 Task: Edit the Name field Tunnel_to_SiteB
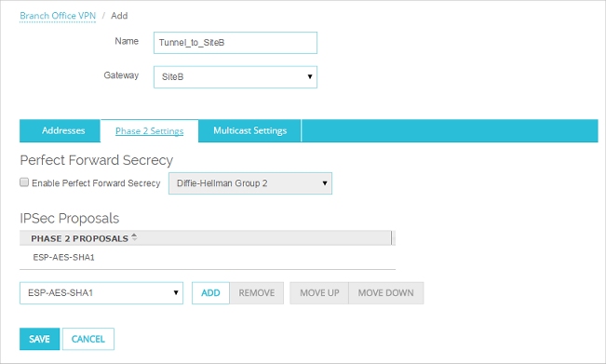[x=236, y=43]
